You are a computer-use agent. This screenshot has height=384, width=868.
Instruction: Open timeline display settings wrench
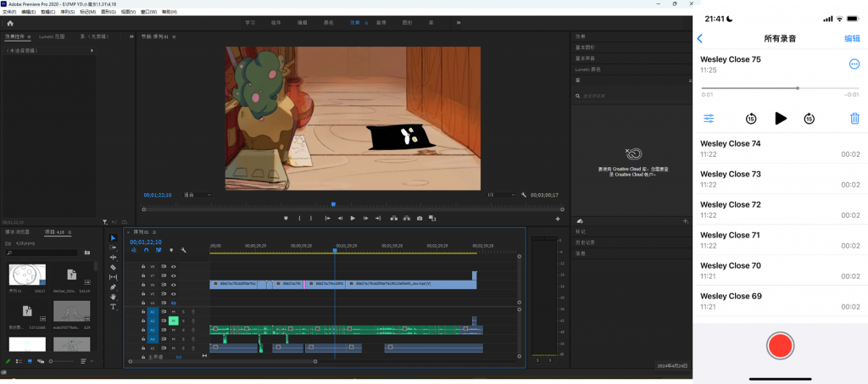coord(183,250)
